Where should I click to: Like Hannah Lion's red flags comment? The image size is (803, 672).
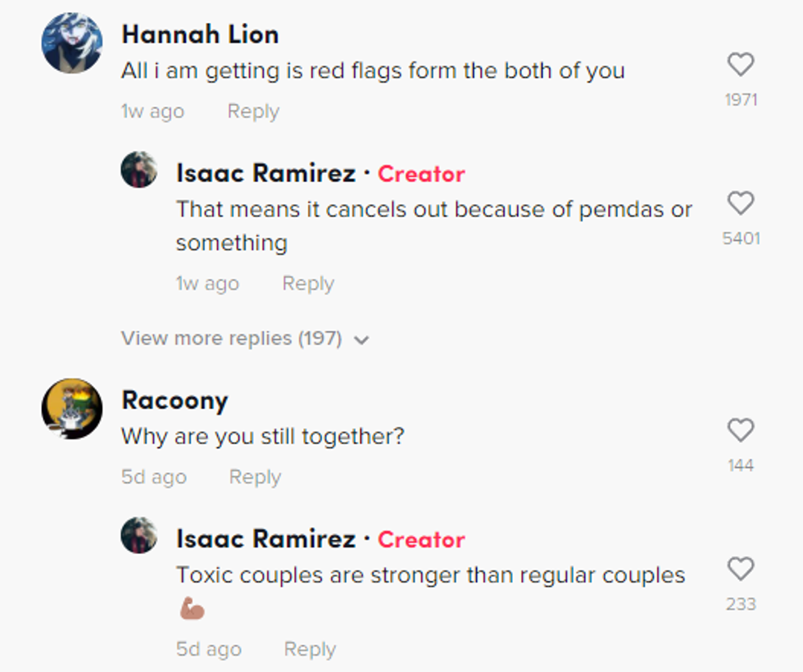(x=741, y=65)
